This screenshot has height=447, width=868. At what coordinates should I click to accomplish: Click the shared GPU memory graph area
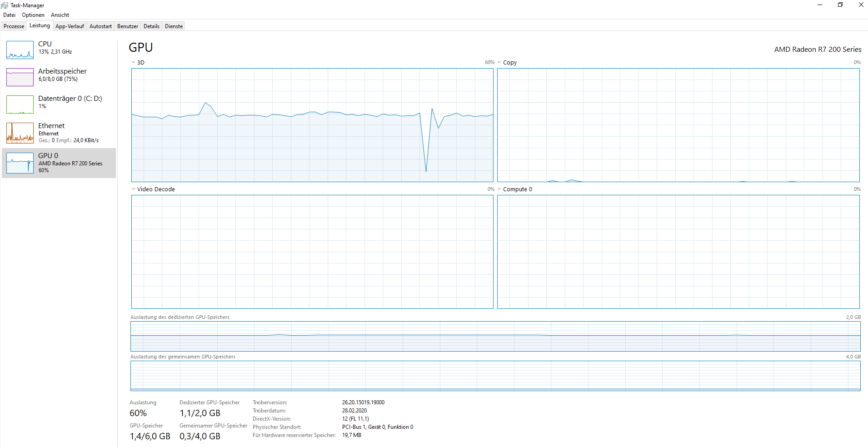pyautogui.click(x=495, y=376)
